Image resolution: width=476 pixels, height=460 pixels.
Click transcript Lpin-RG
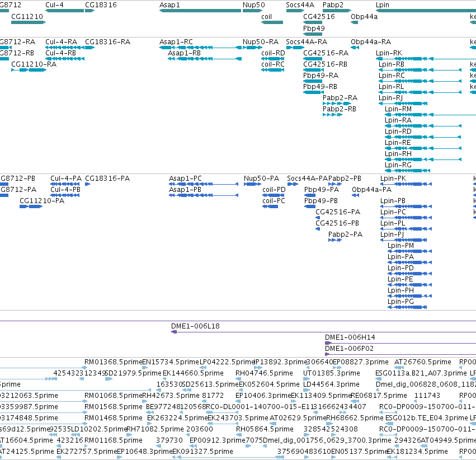tap(407, 171)
